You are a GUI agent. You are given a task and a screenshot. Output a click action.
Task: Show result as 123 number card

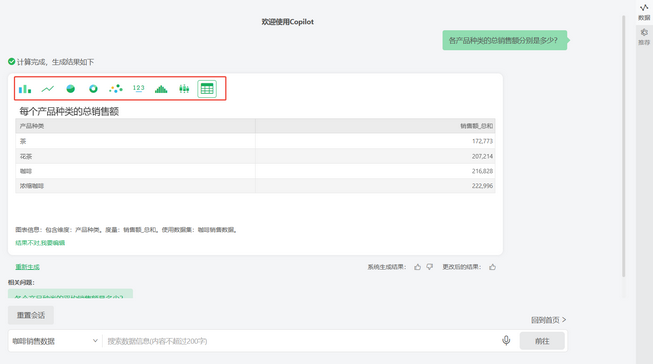138,88
